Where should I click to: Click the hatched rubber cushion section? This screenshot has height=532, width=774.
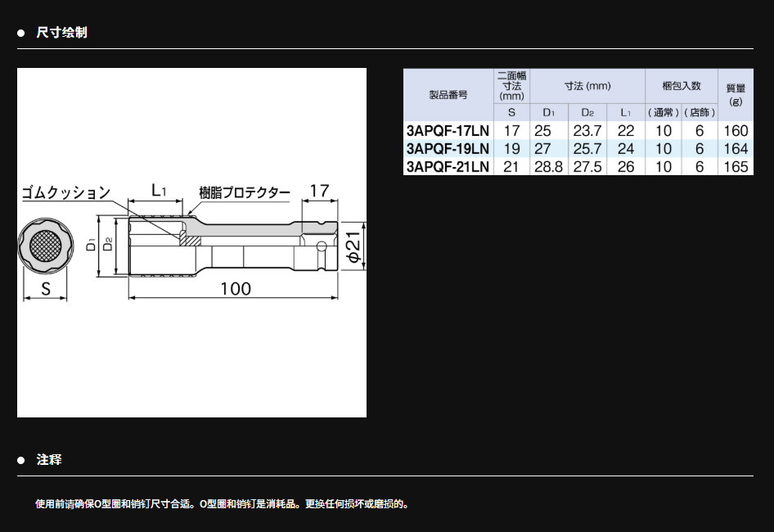(188, 240)
